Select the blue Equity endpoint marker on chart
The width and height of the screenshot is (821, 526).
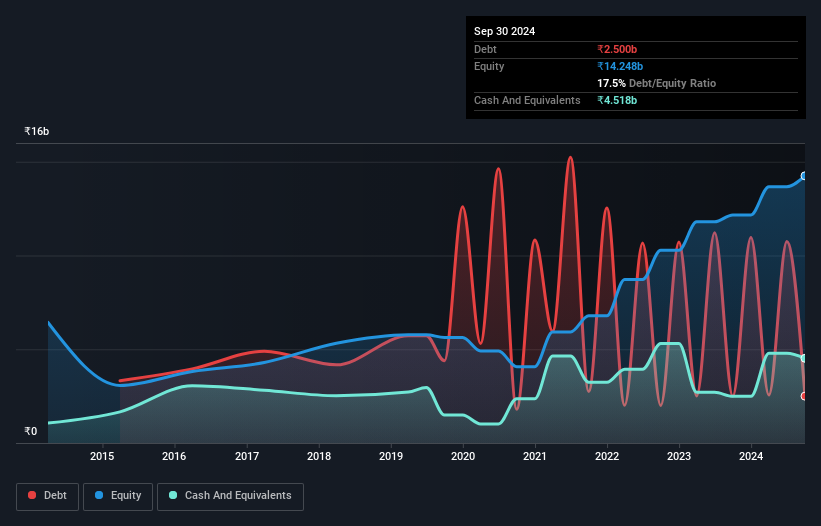point(804,176)
